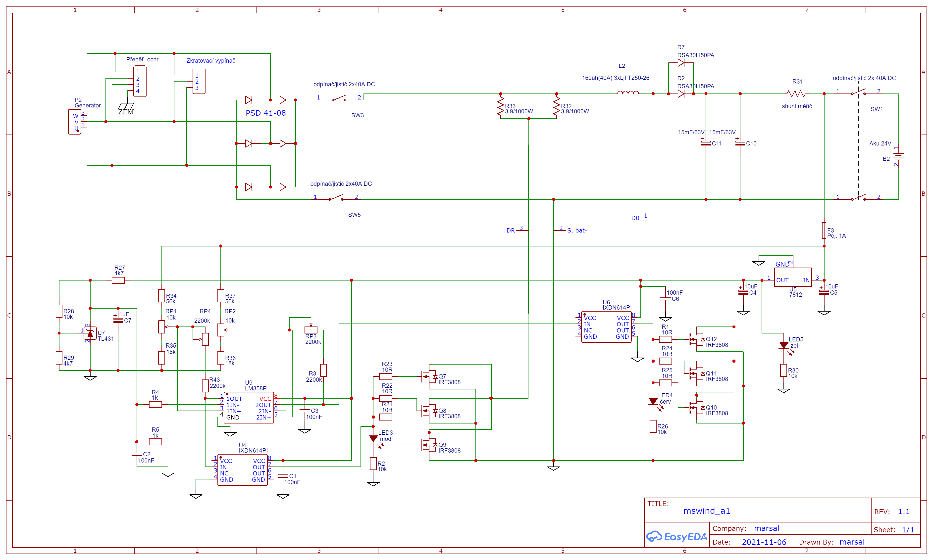Image resolution: width=933 pixels, height=560 pixels.
Task: Select the Q10 IRF3808 MOSFET symbol
Action: [697, 408]
